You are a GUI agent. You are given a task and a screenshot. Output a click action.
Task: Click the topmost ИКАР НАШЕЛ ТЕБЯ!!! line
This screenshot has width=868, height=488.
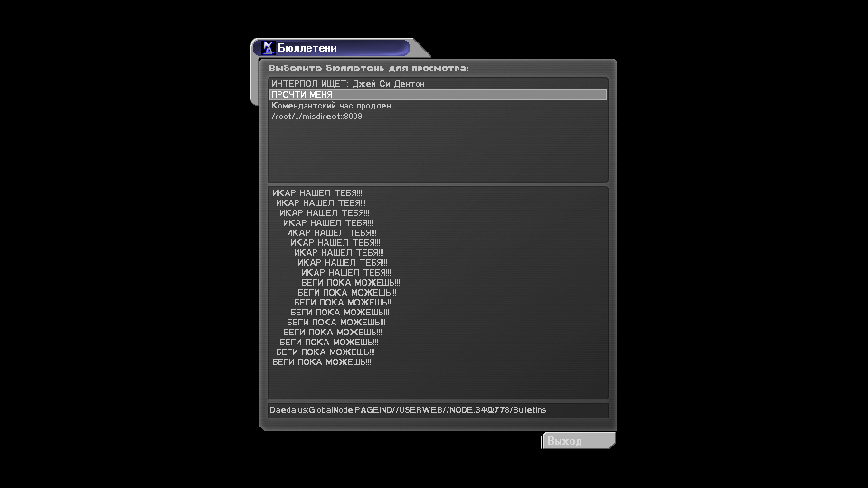coord(317,193)
